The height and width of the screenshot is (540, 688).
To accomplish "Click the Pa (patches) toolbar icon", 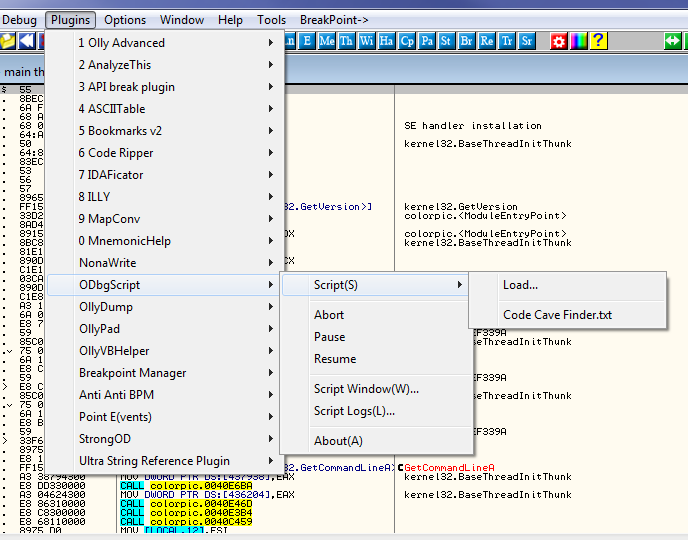I will pos(427,41).
